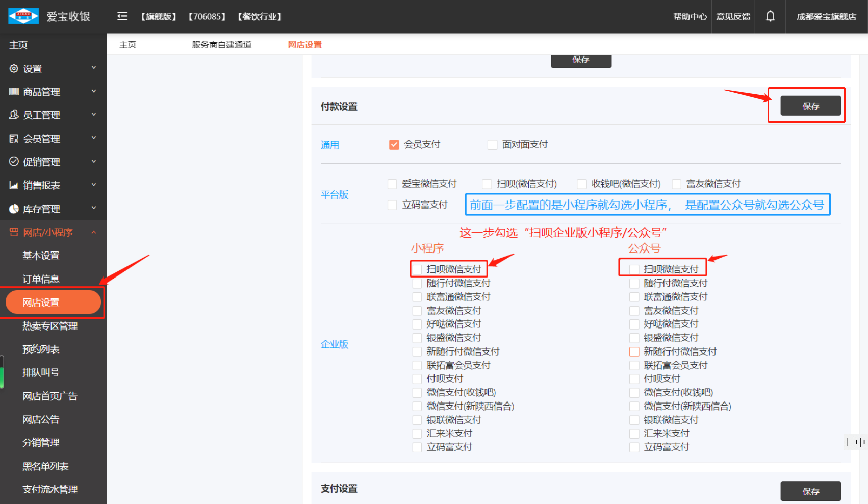Switch to the 服务商自建通道 tab

(221, 45)
